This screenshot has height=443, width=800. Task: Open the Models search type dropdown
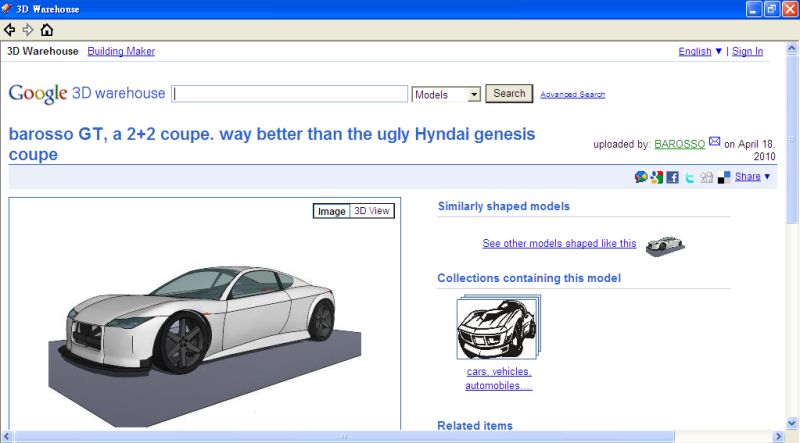[446, 94]
